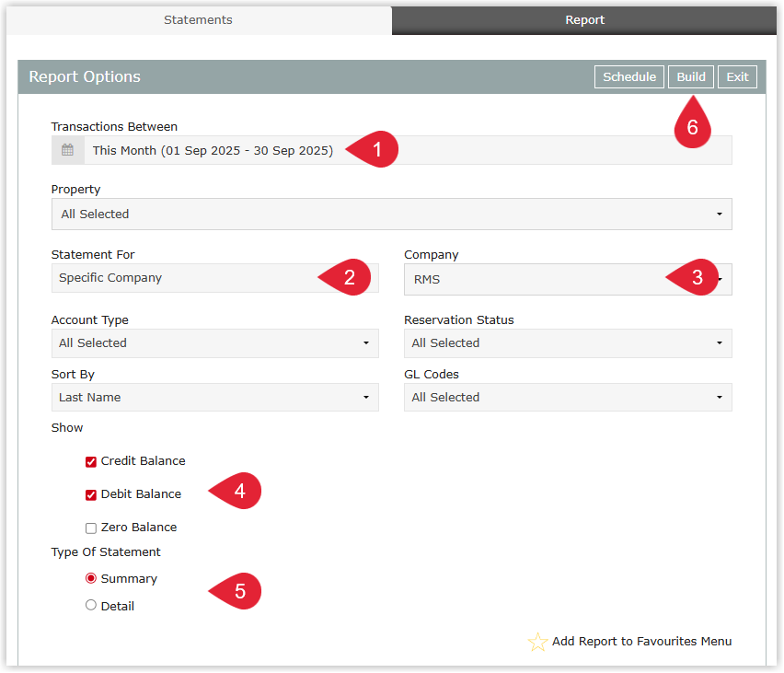
Task: Select the Detail statement type
Action: 91,606
